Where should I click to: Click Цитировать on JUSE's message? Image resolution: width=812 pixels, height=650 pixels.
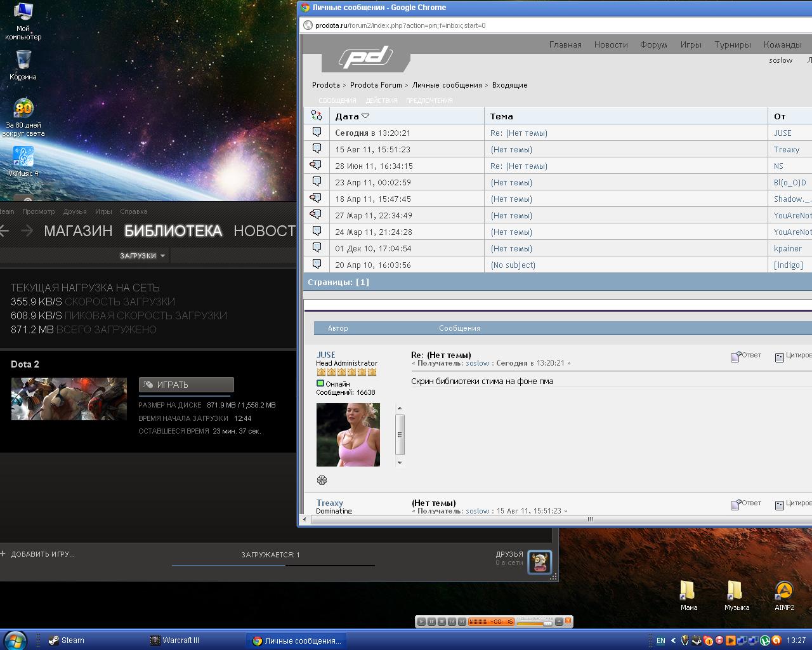point(794,356)
